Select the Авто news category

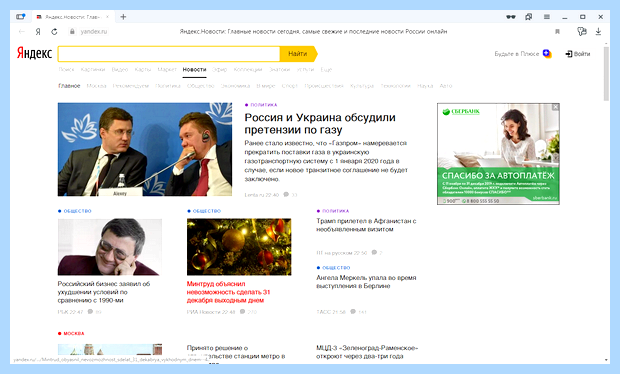(x=446, y=86)
